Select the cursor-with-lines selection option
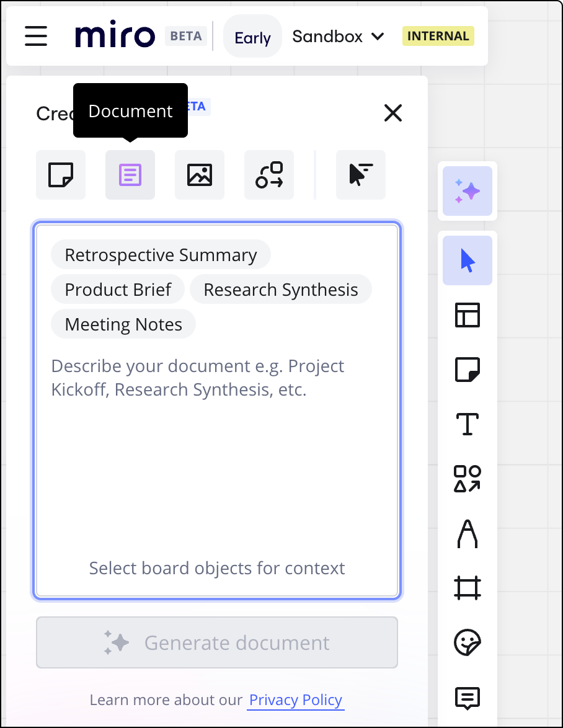 click(x=361, y=175)
